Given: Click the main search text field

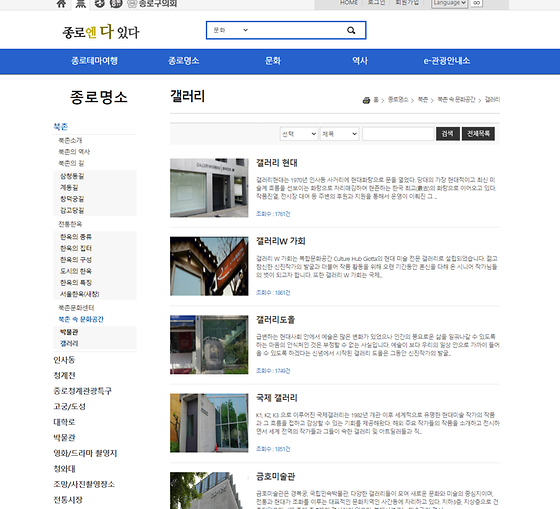Looking at the screenshot, I should pos(296,30).
